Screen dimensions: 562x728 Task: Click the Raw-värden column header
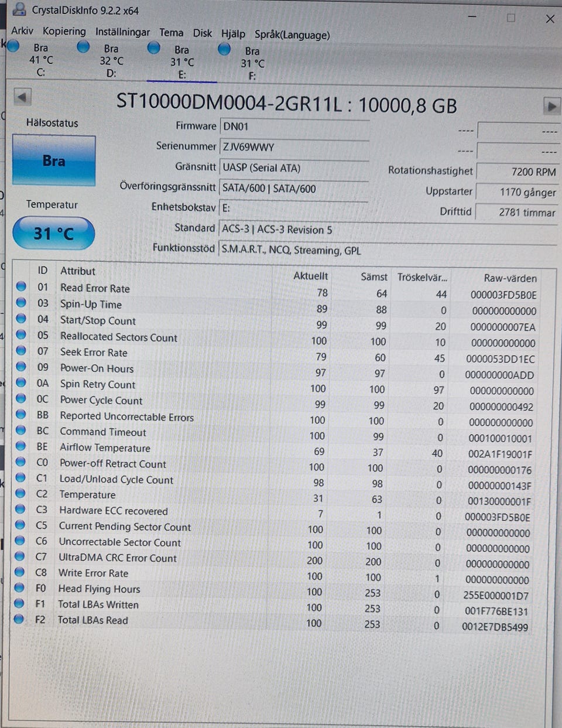coord(510,278)
